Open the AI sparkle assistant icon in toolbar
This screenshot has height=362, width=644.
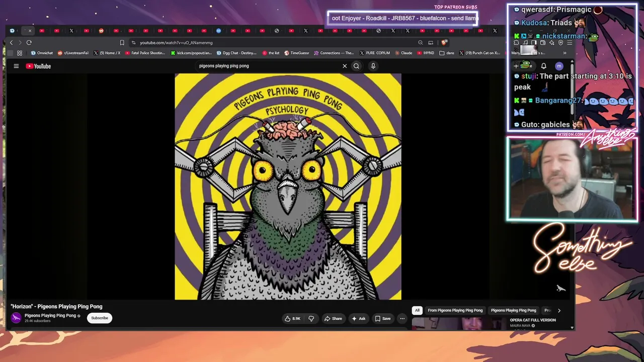[x=552, y=43]
